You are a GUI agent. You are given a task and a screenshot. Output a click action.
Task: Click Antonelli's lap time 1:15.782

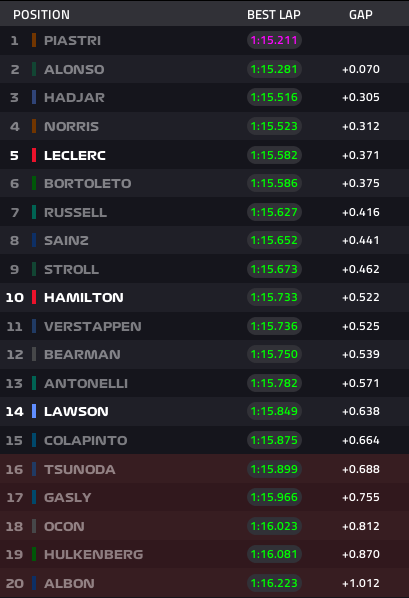[x=274, y=383]
